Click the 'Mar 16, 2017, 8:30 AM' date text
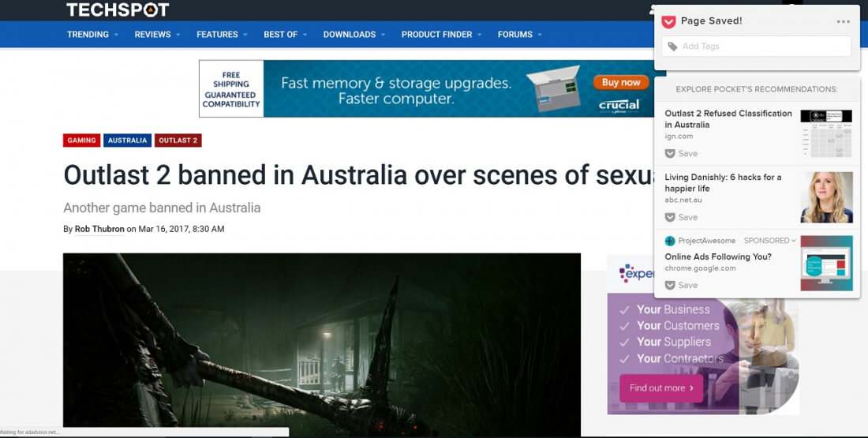Viewport: 868px width, 438px height. pyautogui.click(x=181, y=229)
